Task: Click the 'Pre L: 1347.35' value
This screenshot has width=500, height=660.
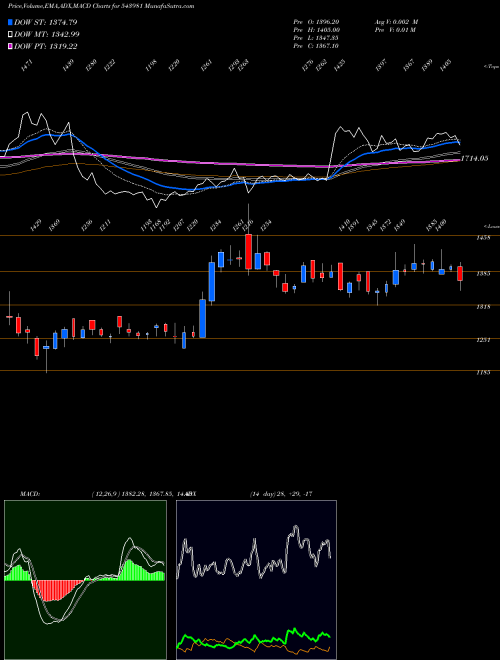Action: pos(316,38)
